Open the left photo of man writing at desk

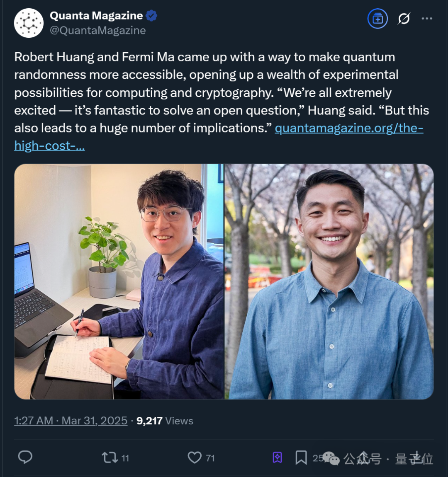coord(119,281)
